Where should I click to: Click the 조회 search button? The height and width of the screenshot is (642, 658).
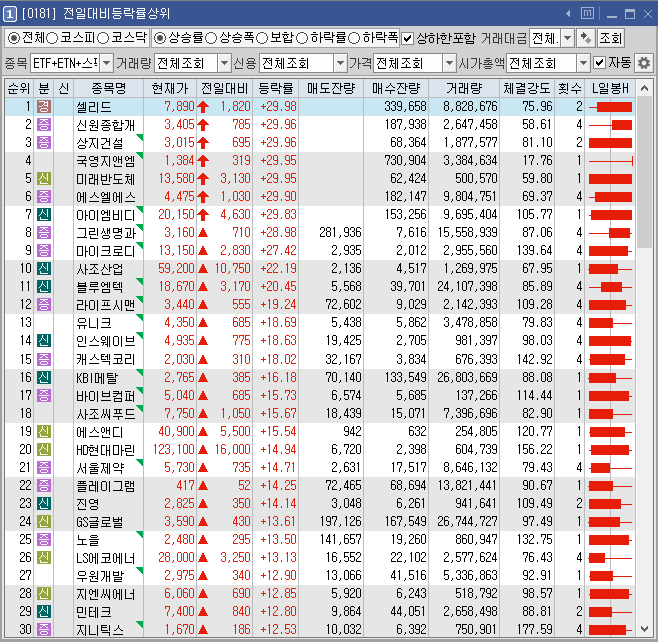(611, 39)
